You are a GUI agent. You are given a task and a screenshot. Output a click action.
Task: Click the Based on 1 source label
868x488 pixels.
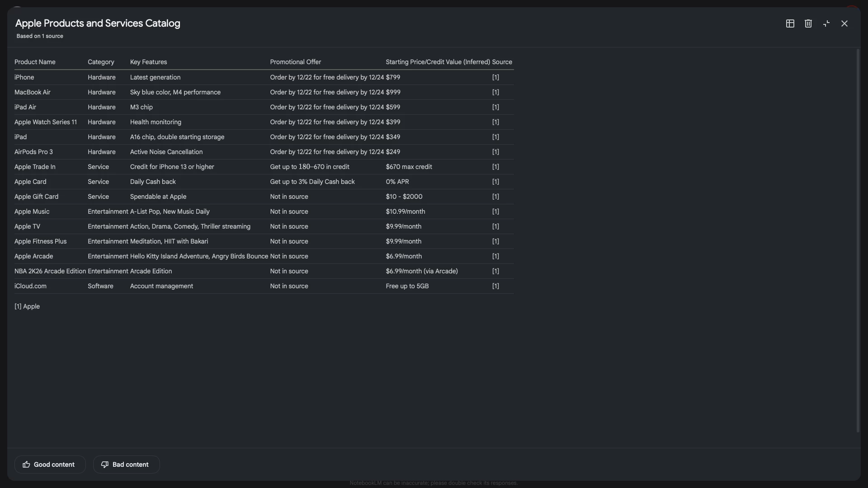tap(40, 36)
